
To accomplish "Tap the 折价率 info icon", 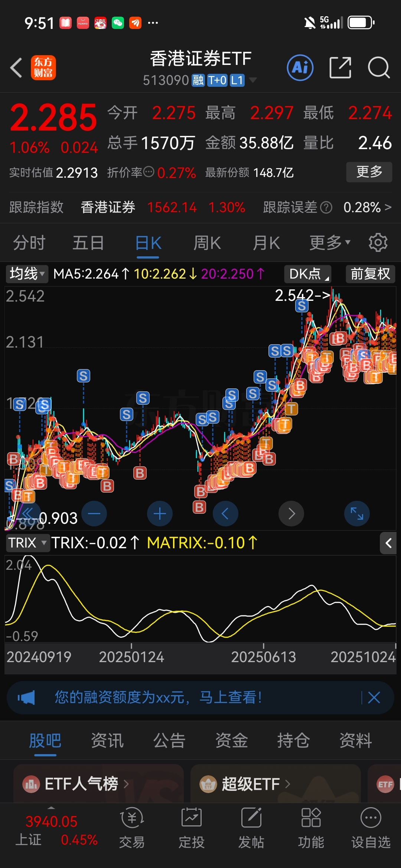I will click(x=149, y=172).
